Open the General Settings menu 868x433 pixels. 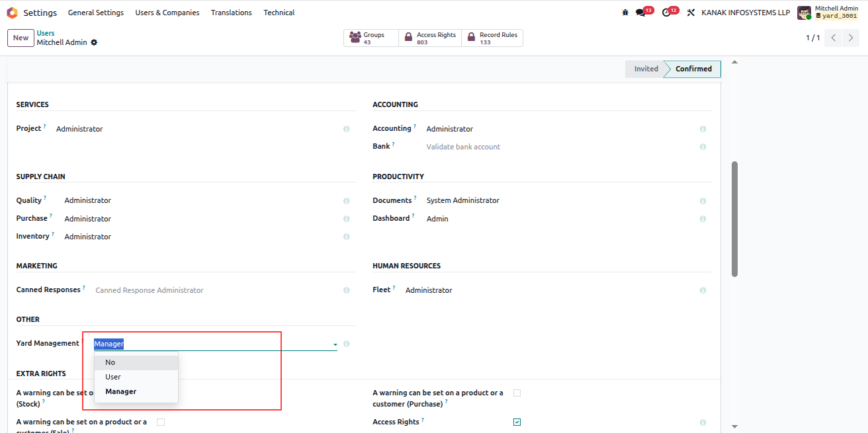tap(96, 13)
